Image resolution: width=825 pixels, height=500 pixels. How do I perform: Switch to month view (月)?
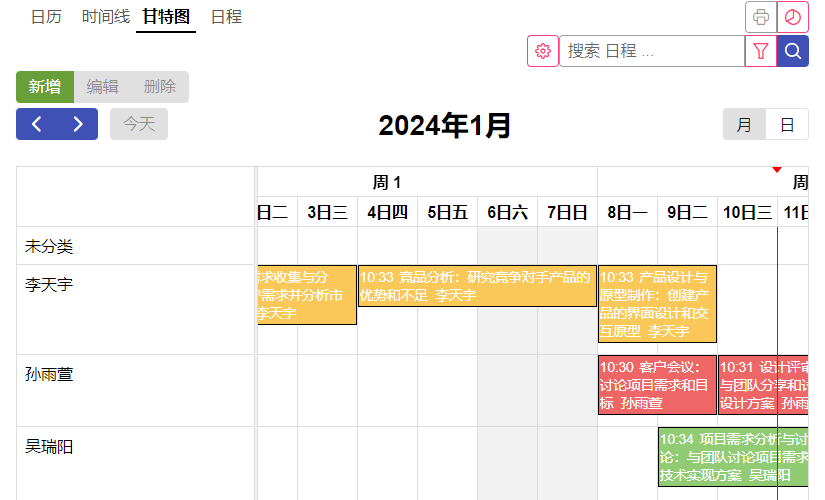coord(744,124)
